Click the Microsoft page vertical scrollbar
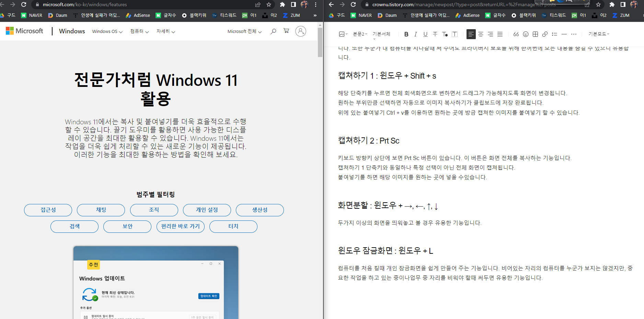This screenshot has width=644, height=319. pyautogui.click(x=320, y=43)
